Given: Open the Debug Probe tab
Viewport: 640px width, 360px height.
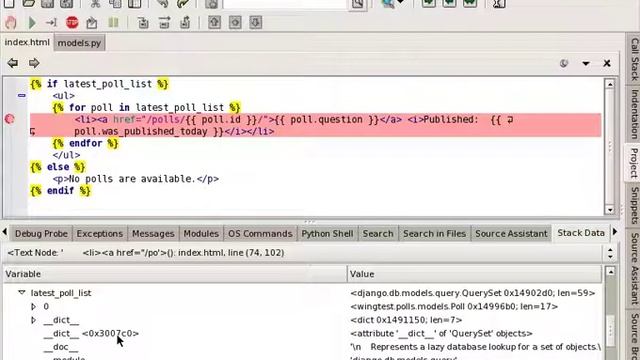Looking at the screenshot, I should click(x=41, y=233).
